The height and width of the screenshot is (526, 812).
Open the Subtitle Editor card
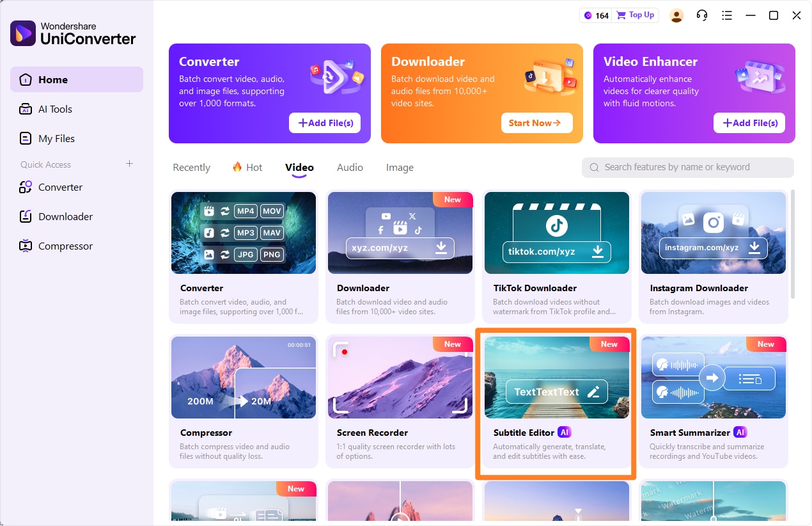[556, 403]
